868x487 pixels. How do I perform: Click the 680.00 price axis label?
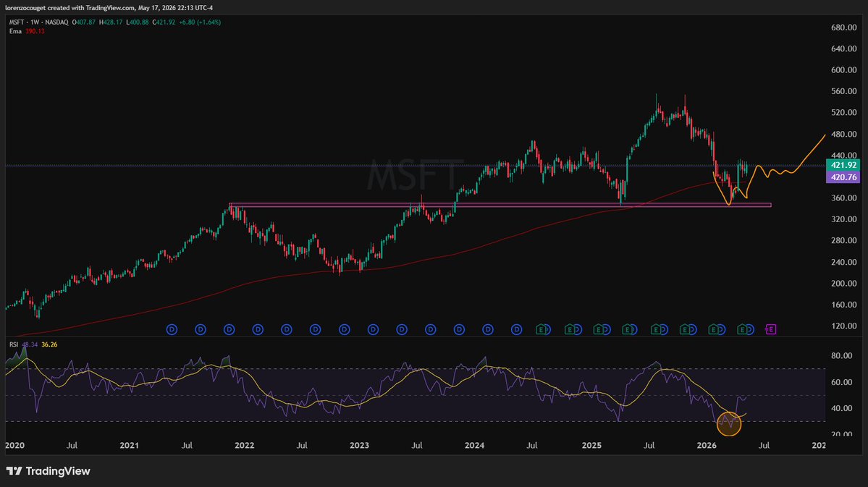coord(843,27)
